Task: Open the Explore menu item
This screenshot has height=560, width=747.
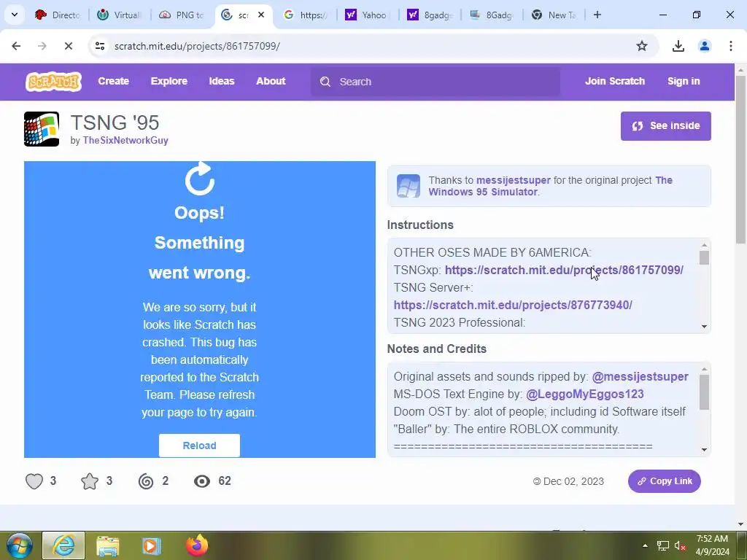Action: [169, 82]
